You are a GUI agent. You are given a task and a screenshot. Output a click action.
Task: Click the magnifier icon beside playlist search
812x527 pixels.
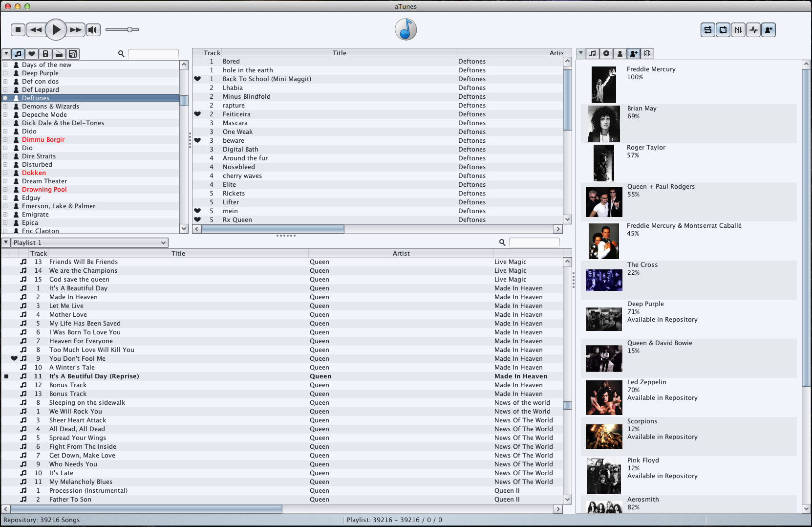pyautogui.click(x=502, y=242)
